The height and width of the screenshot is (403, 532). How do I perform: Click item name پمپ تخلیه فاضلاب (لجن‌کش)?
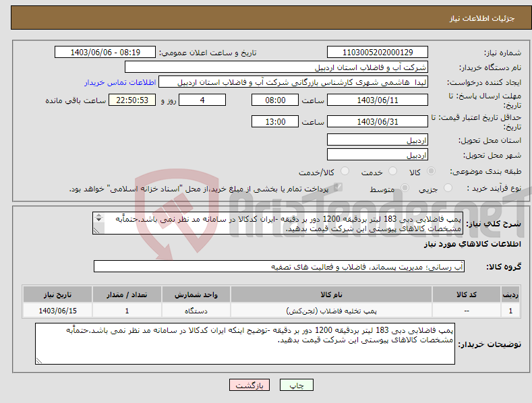[x=332, y=311]
